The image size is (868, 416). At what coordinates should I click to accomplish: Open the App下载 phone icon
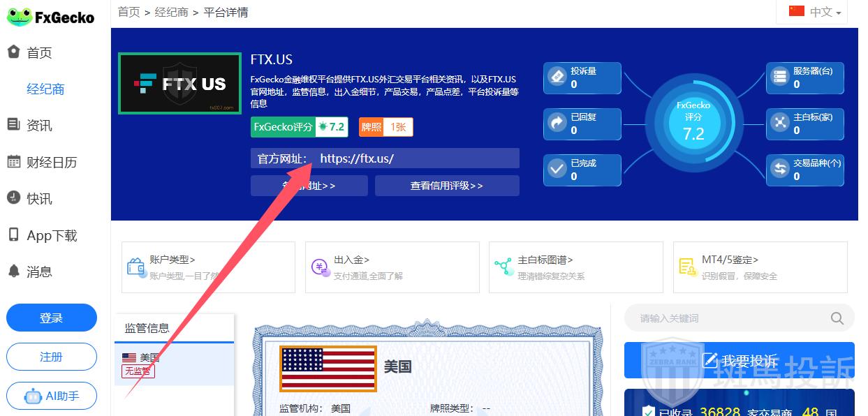point(13,235)
